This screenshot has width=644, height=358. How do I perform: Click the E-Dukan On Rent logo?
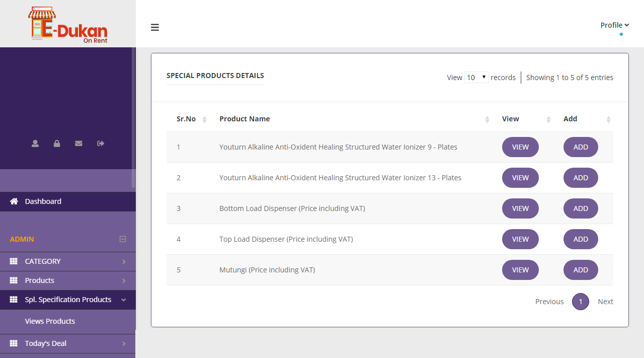coord(68,25)
